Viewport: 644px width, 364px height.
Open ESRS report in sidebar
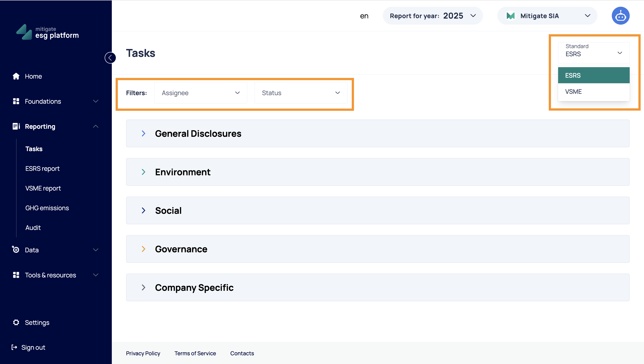42,169
